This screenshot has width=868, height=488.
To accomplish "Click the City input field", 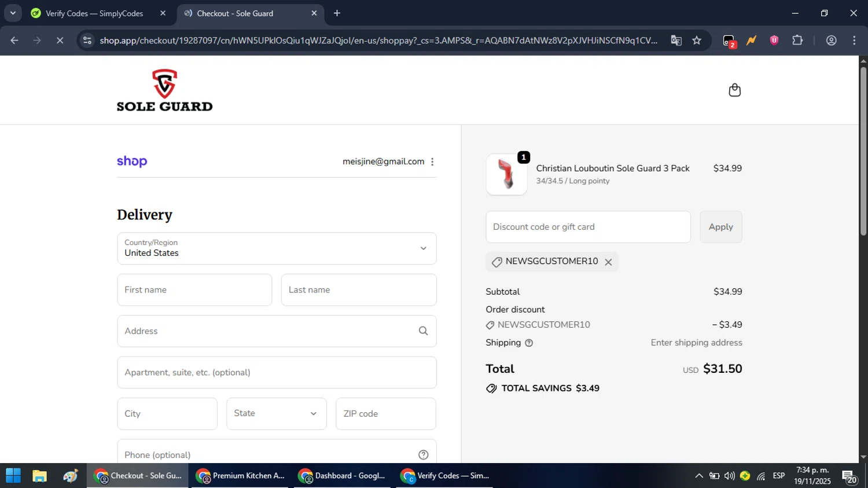I will click(x=167, y=414).
